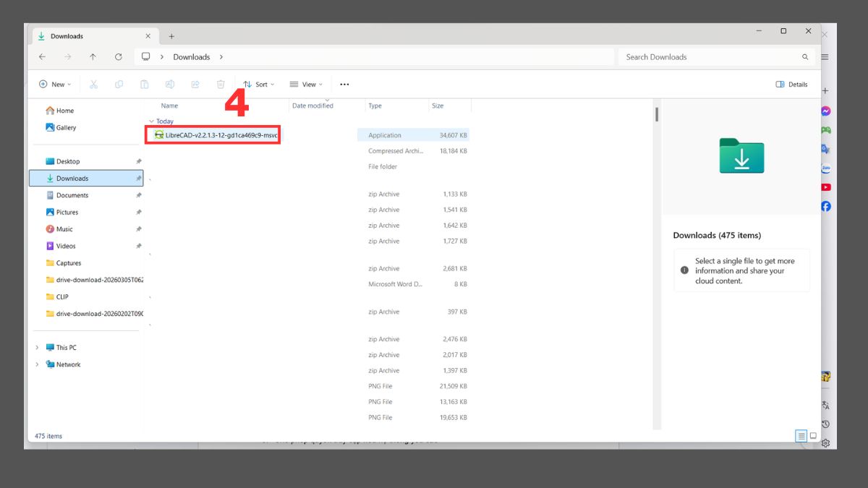Unpin Pictures from Quick access
The height and width of the screenshot is (488, 868).
139,213
